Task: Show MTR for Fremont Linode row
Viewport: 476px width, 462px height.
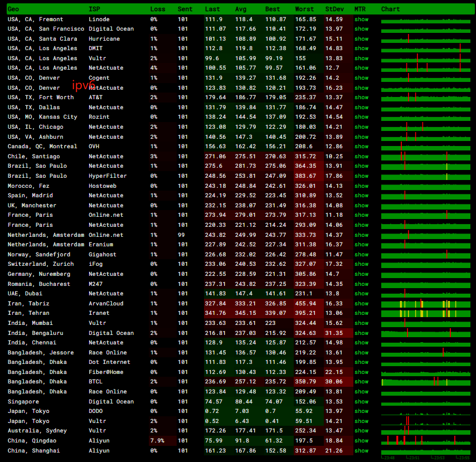Action: pos(362,19)
